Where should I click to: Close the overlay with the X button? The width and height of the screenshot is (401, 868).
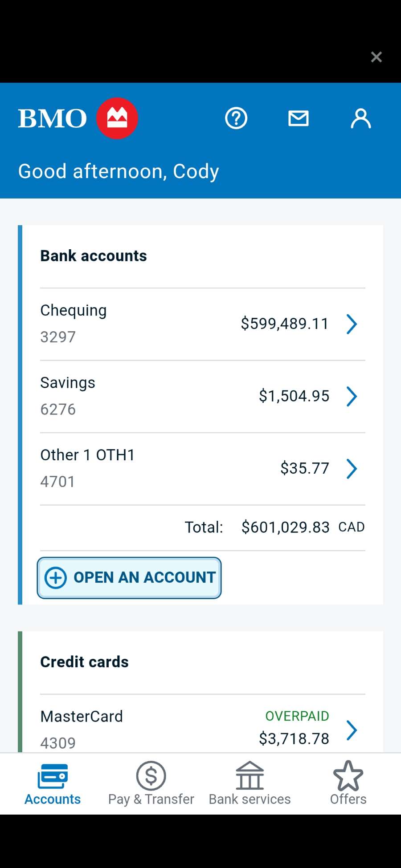pos(376,57)
